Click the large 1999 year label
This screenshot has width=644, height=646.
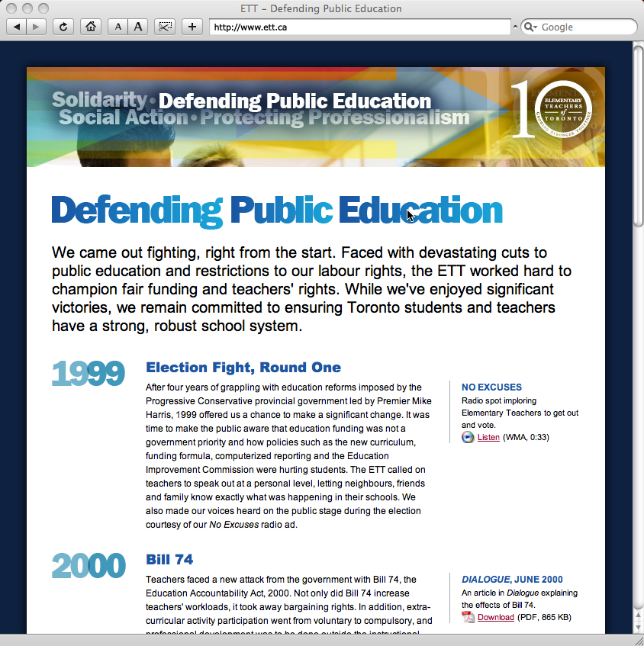click(89, 373)
